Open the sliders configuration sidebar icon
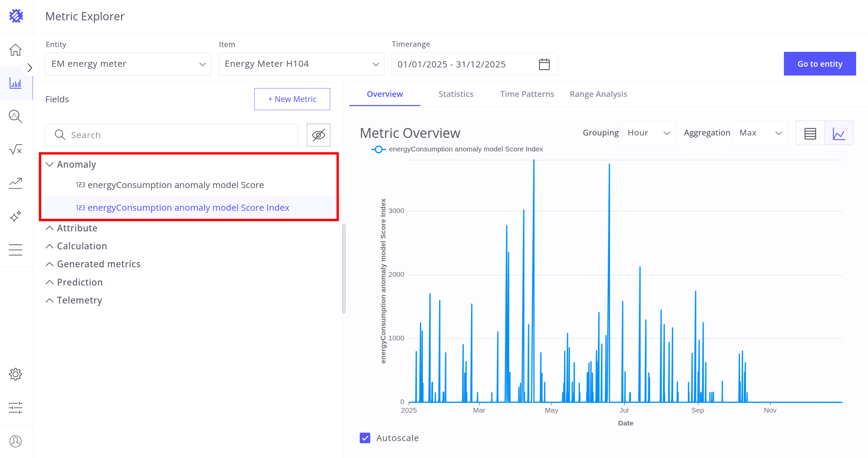This screenshot has height=458, width=868. coord(16,408)
